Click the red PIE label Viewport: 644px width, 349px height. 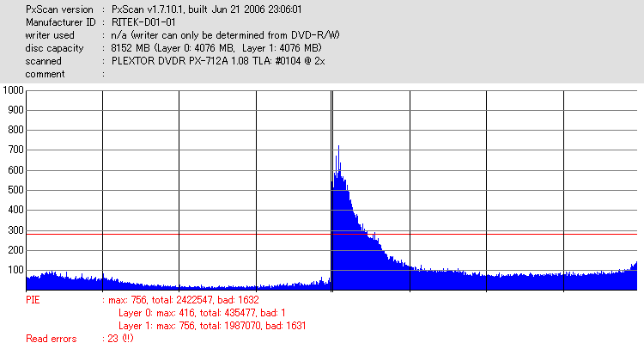pyautogui.click(x=33, y=300)
